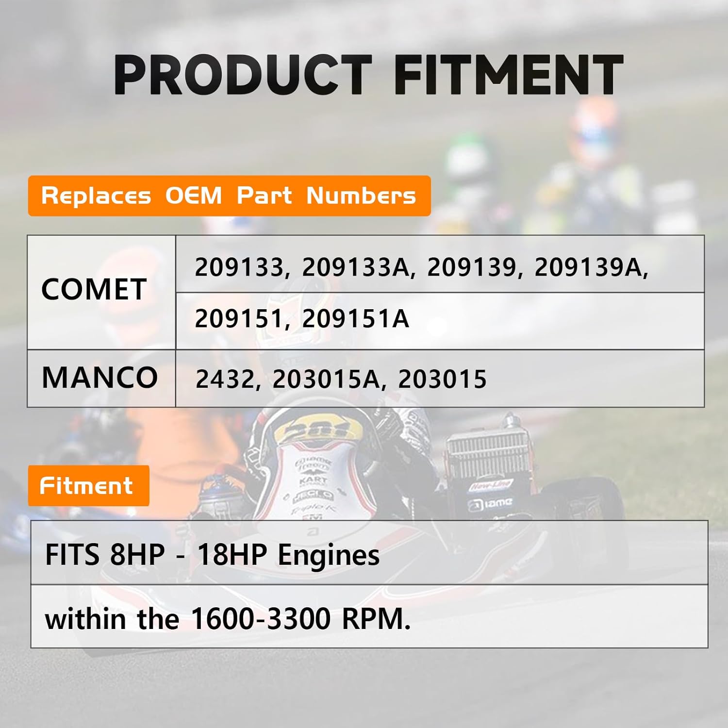Select the COMET brand cell
728x728 pixels.
coord(94,290)
